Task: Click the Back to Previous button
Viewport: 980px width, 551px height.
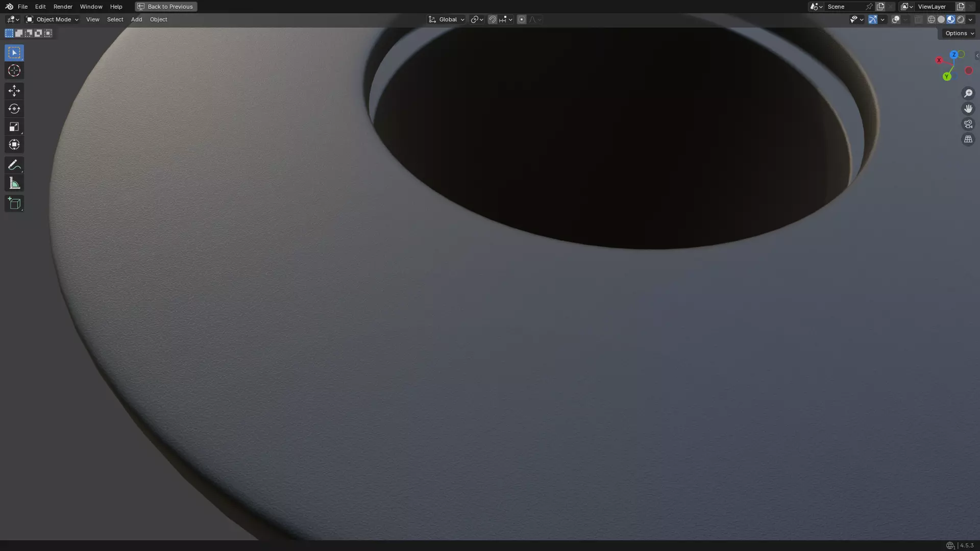Action: tap(166, 7)
